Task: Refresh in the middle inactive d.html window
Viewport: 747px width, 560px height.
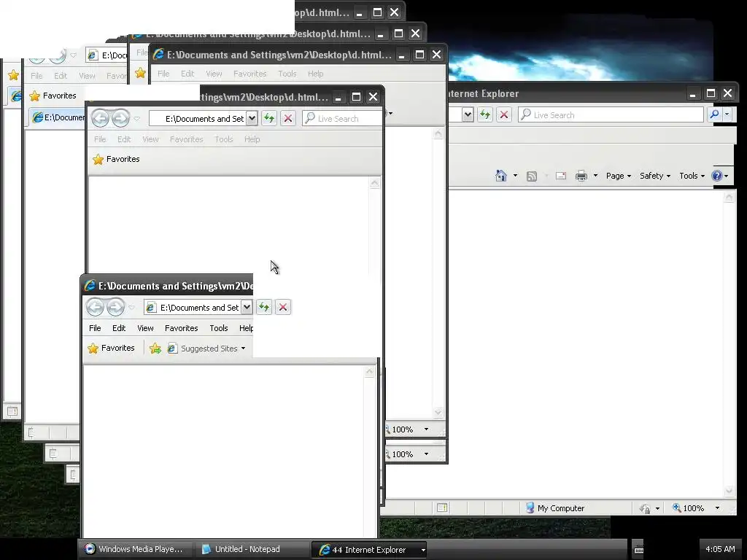Action: coord(269,118)
